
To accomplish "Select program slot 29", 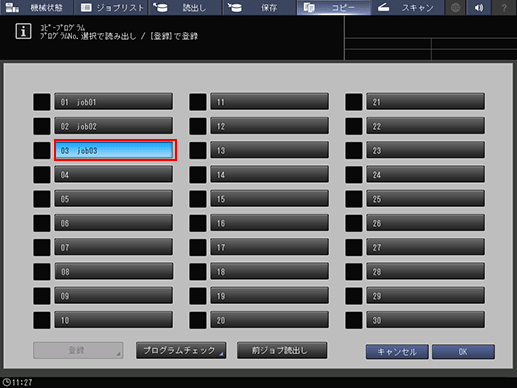I will [426, 296].
